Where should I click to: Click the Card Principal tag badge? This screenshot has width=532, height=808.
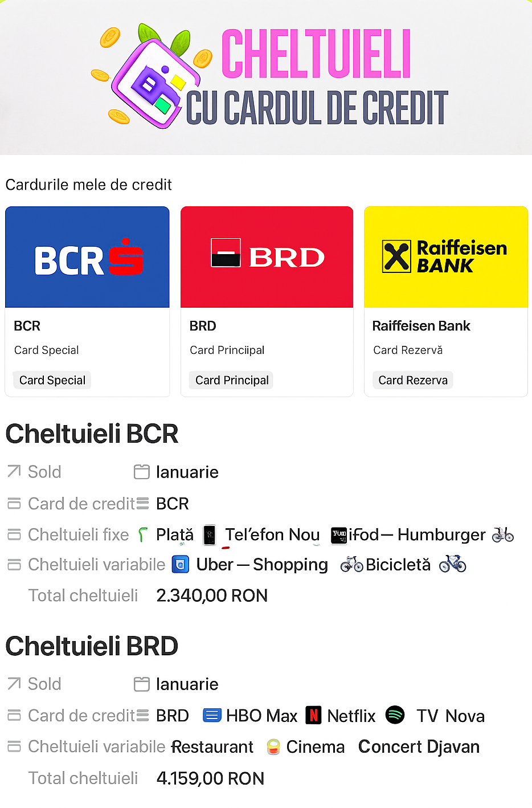click(232, 380)
